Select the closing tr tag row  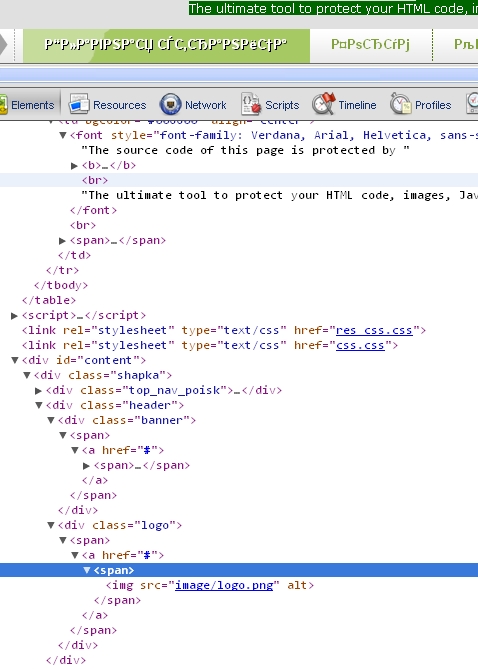[x=62, y=271]
